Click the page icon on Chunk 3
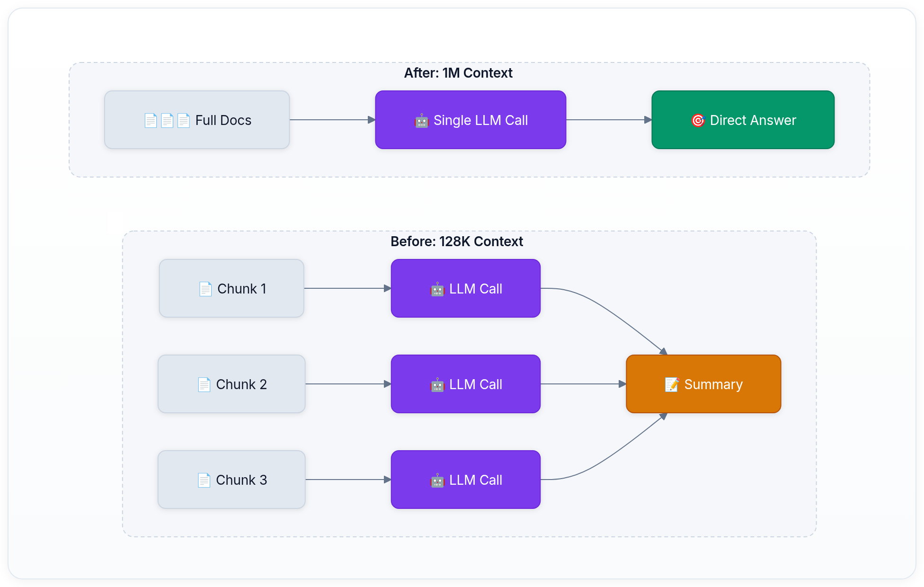The width and height of the screenshot is (924, 587). pyautogui.click(x=204, y=480)
